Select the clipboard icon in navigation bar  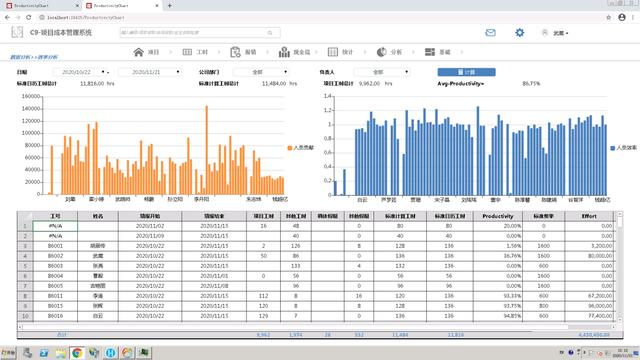click(x=235, y=52)
